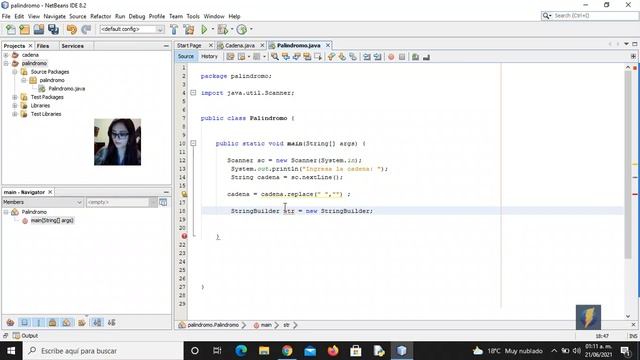The width and height of the screenshot is (640, 360).
Task: Expand the Libraries node
Action: coord(15,106)
